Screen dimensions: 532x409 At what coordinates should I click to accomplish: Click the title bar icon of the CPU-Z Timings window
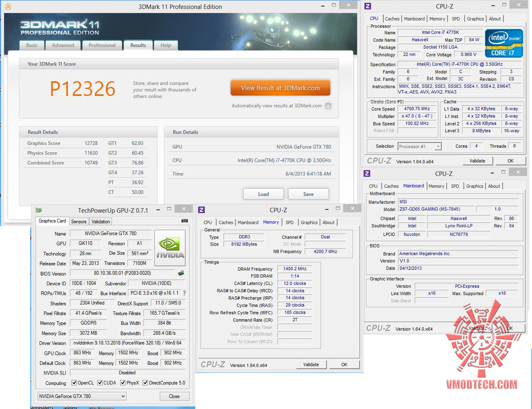point(201,210)
